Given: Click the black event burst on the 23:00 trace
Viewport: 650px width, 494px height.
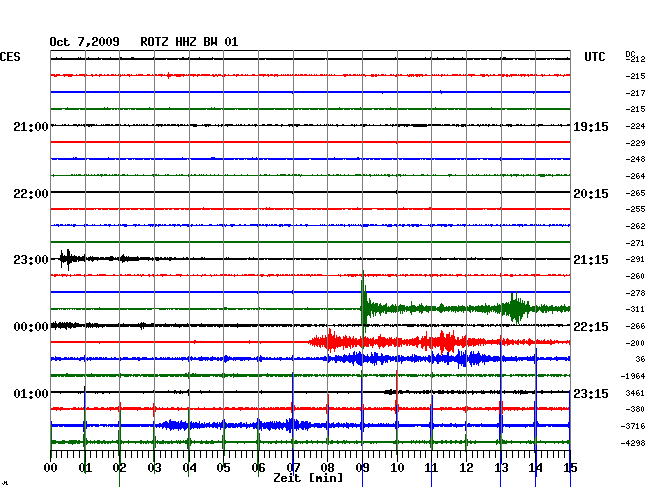Looking at the screenshot, I should pos(68,259).
